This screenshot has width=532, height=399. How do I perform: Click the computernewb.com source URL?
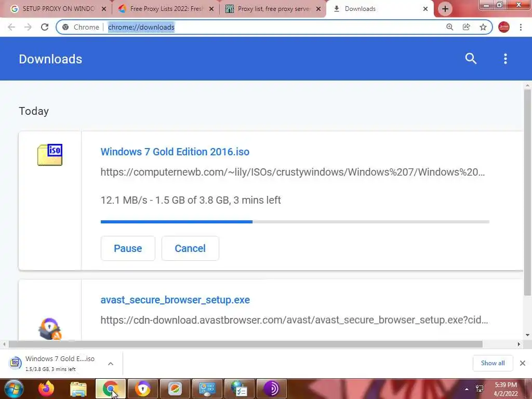pyautogui.click(x=293, y=172)
